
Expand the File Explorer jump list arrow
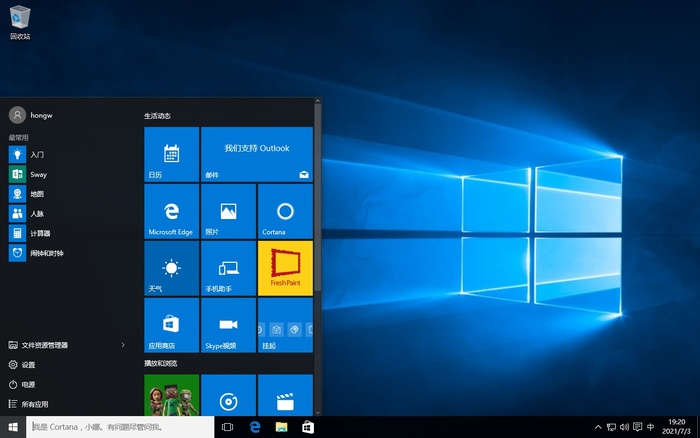pos(123,345)
